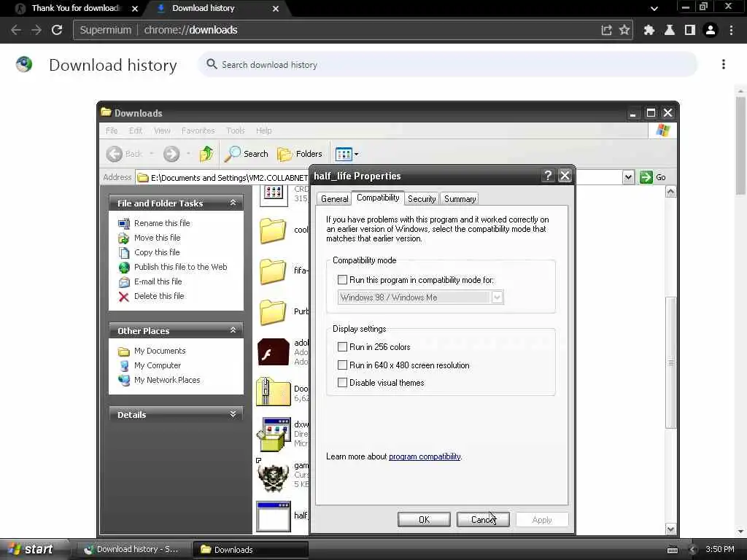Open the browser three-dot main menu
This screenshot has width=747, height=560.
[731, 30]
